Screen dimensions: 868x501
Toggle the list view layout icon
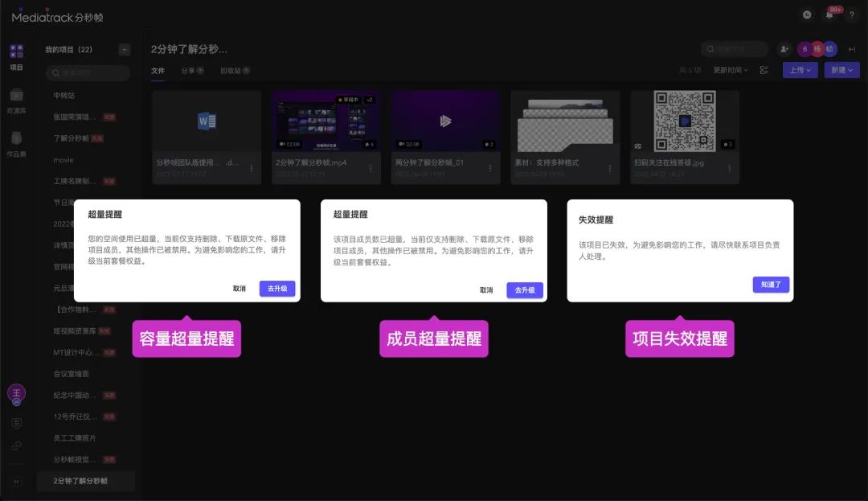(764, 71)
